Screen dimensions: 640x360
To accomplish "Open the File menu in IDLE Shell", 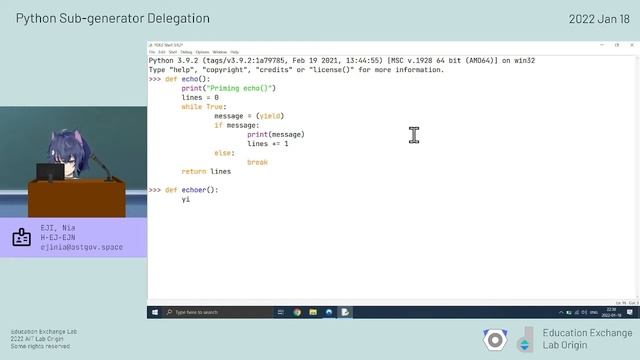I will pos(152,52).
